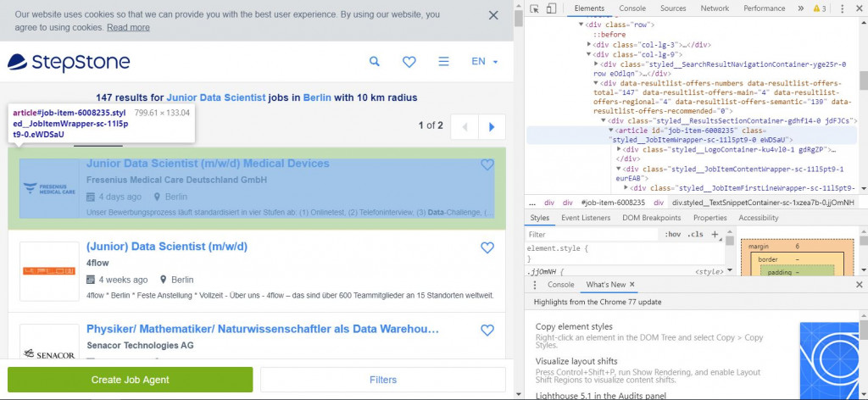Open Junior Data Scientist Medical Devices job title
This screenshot has width=868, height=400.
tap(208, 164)
